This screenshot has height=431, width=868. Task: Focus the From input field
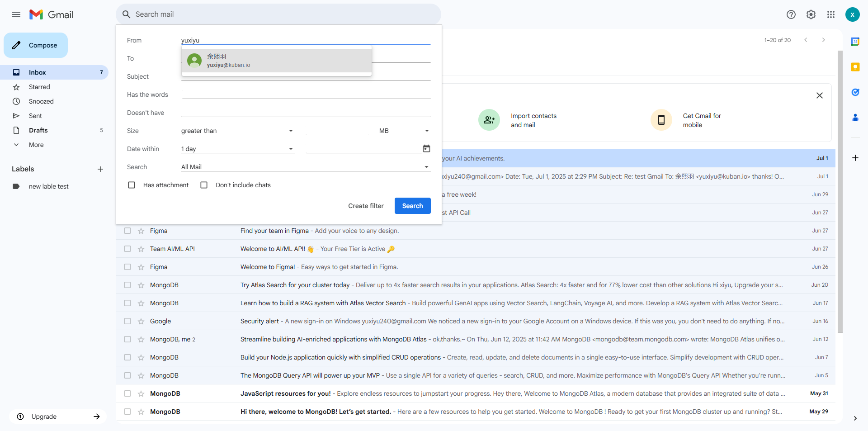tap(306, 40)
